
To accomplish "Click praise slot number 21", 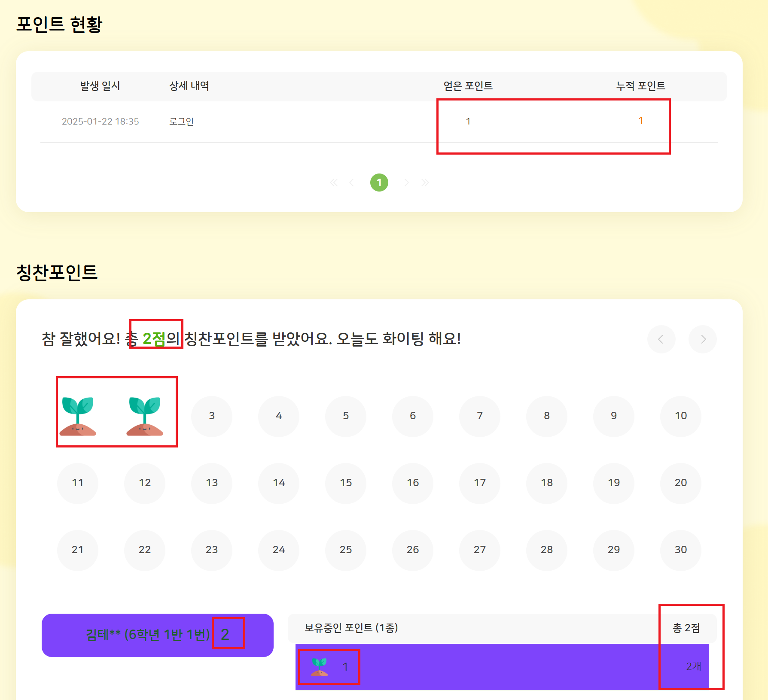I will tap(78, 550).
